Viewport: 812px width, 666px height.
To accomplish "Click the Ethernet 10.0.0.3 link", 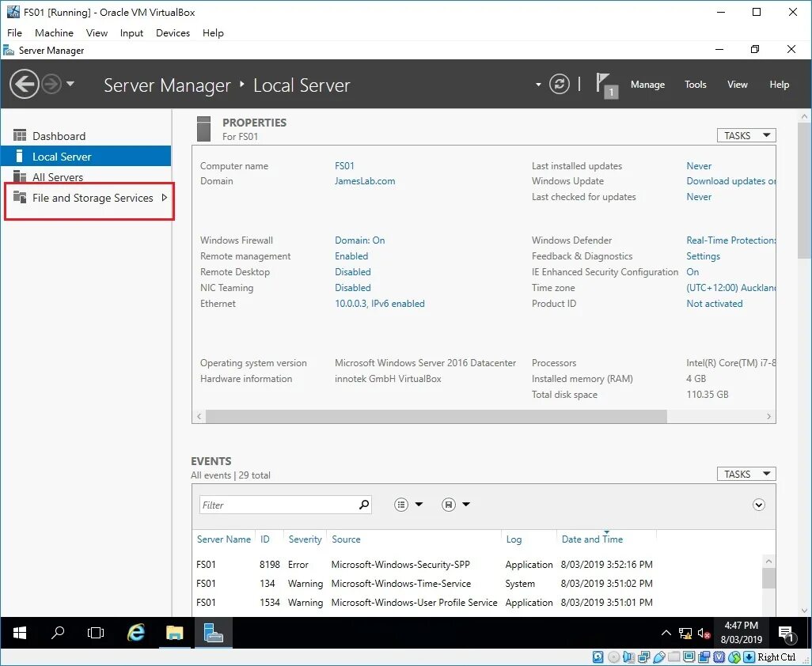I will (x=380, y=304).
